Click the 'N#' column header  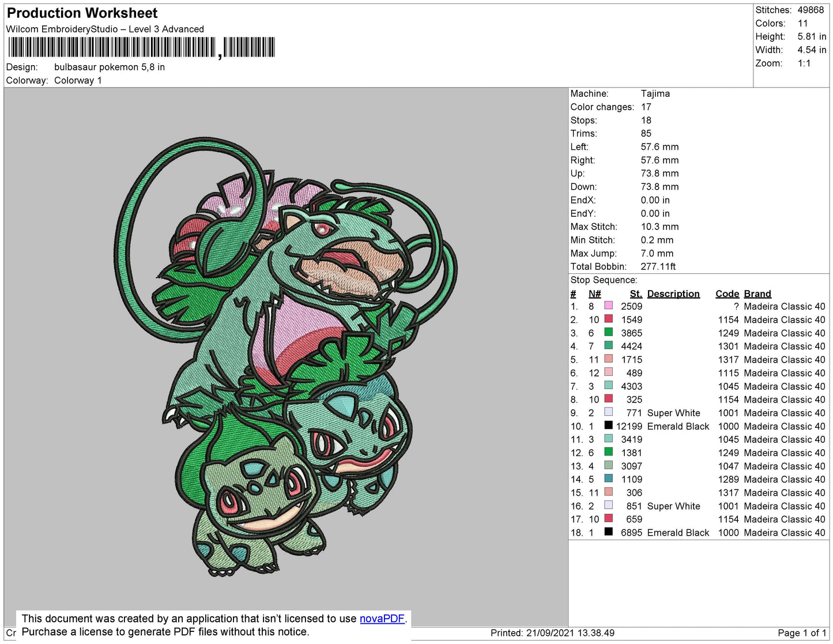[594, 293]
